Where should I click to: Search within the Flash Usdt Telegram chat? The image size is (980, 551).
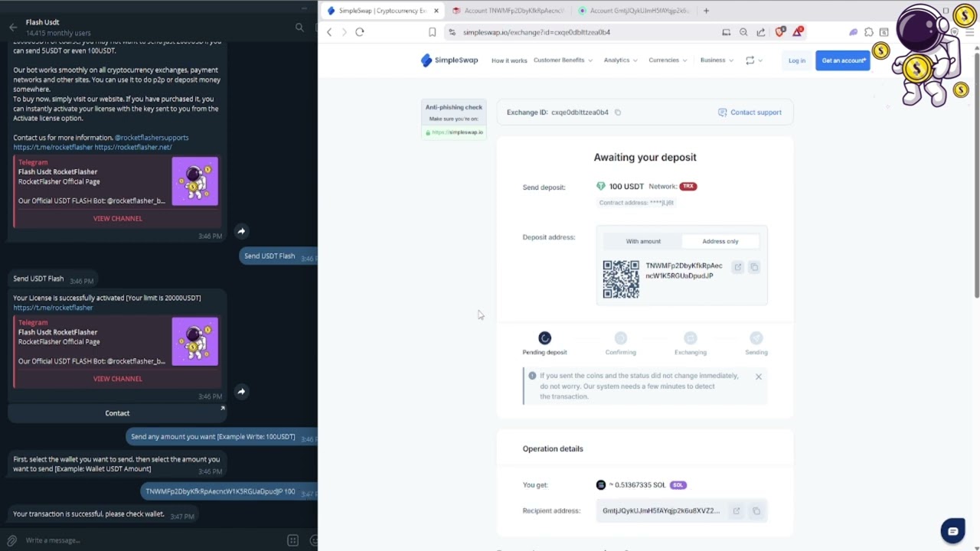point(299,28)
